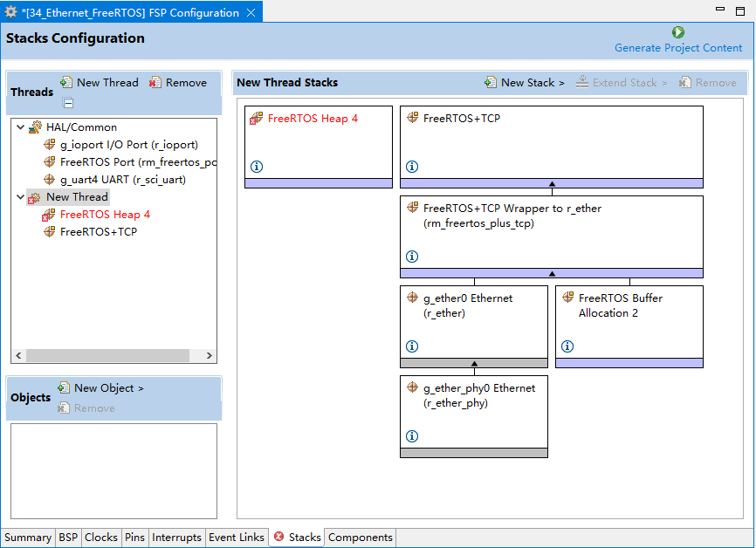Click info icon in g_ether_phy0 Ethernet block
The width and height of the screenshot is (756, 548).
pos(412,436)
